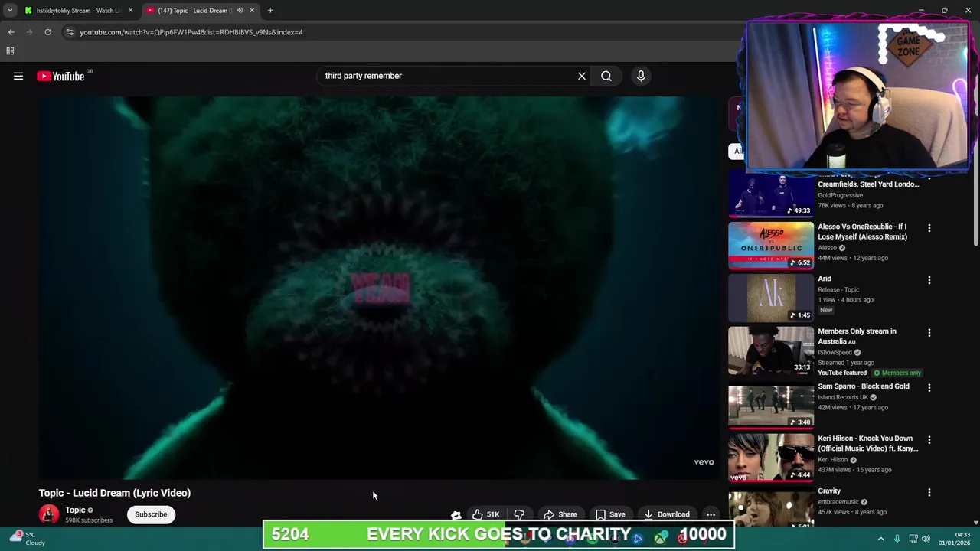Open the tab search dropdown arrow
Screen dimensions: 980x551
click(x=10, y=11)
